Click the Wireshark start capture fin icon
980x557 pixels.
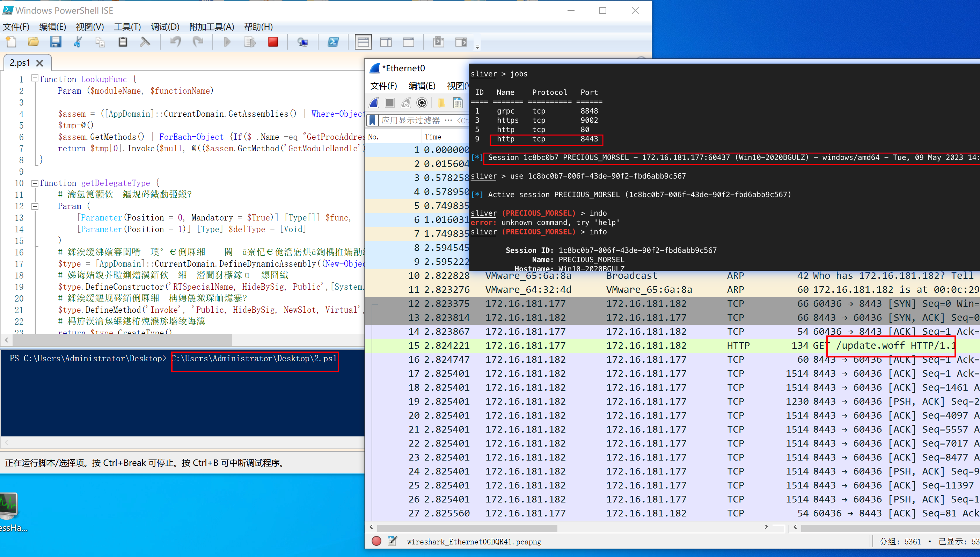pyautogui.click(x=374, y=102)
